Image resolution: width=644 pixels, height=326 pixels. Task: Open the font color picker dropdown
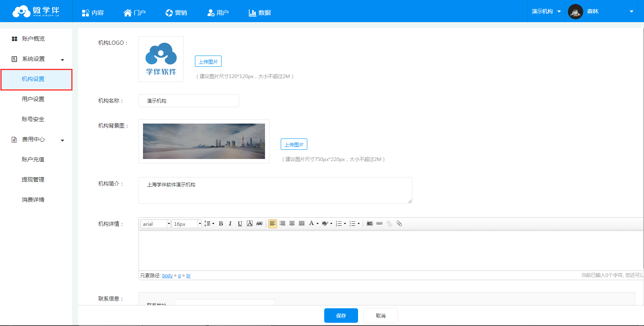click(317, 223)
